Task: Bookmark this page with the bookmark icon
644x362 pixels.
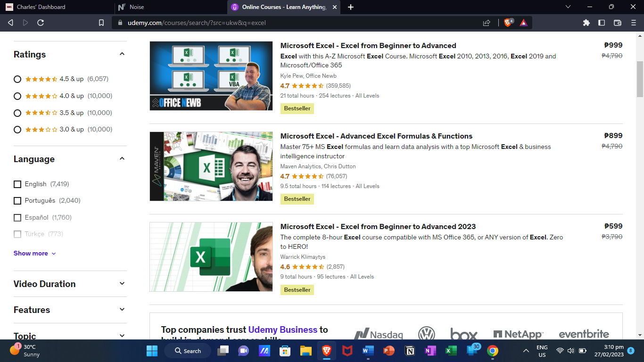Action: [x=101, y=23]
